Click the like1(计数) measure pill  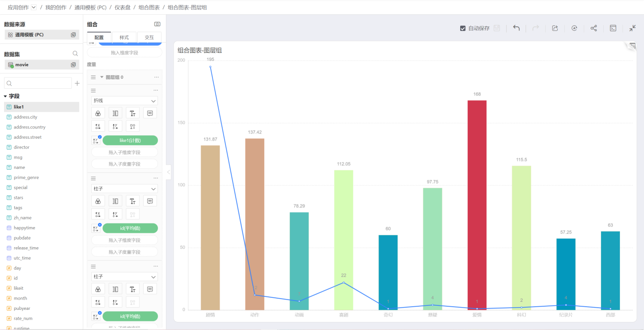[x=130, y=141]
